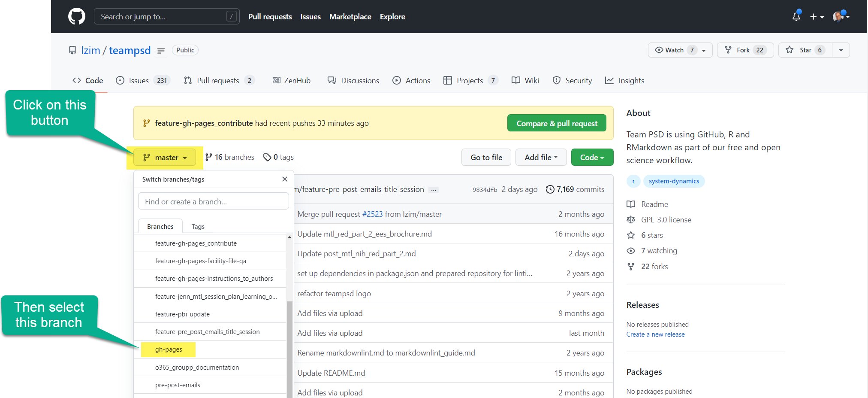
Task: View the 6 stars link
Action: (x=645, y=235)
